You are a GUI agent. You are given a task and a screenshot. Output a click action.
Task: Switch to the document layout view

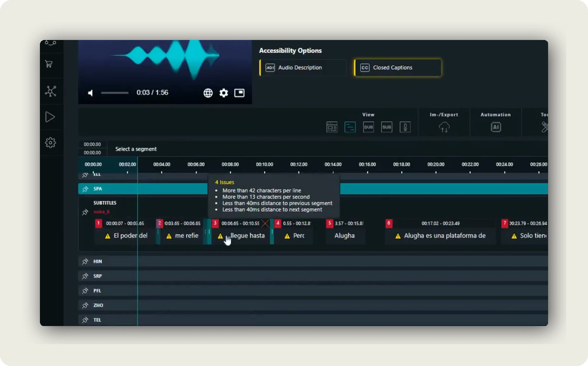331,127
